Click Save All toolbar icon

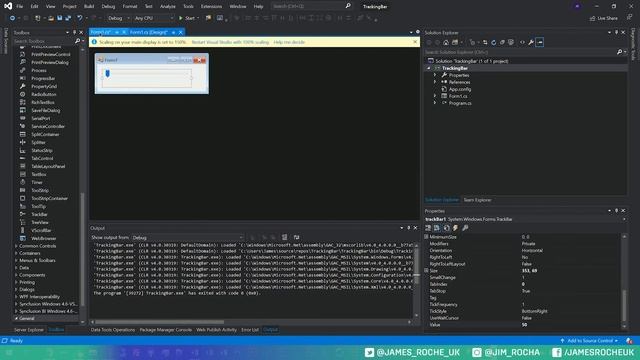coord(68,18)
